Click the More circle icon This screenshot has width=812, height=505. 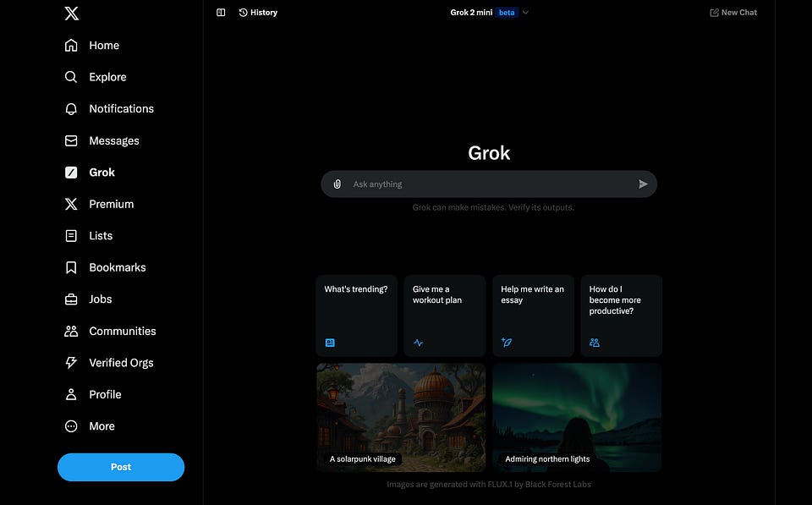pos(71,426)
